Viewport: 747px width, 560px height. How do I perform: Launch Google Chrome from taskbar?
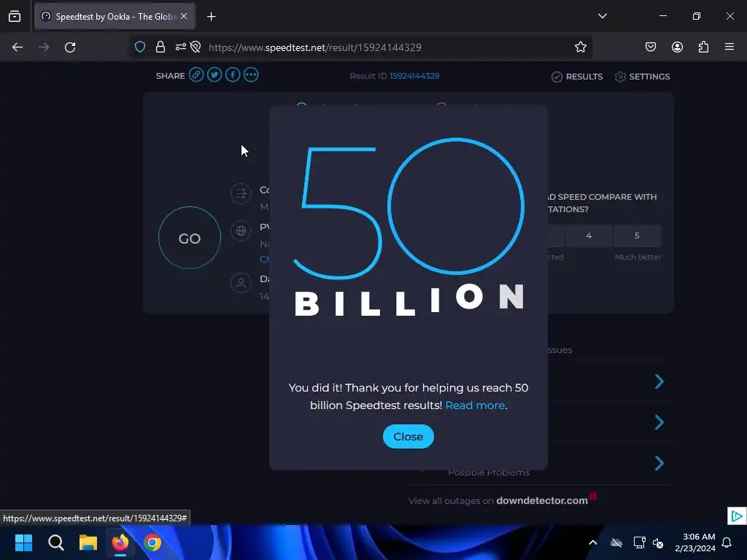point(152,542)
